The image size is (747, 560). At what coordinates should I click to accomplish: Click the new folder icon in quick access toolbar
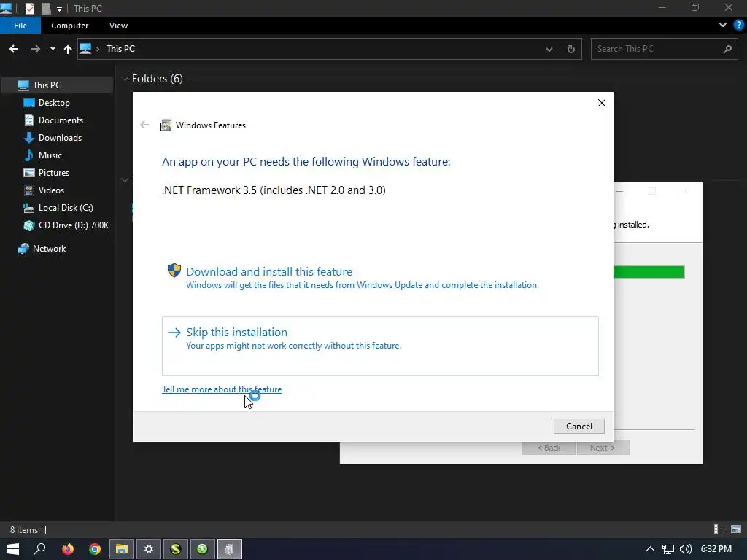point(46,8)
